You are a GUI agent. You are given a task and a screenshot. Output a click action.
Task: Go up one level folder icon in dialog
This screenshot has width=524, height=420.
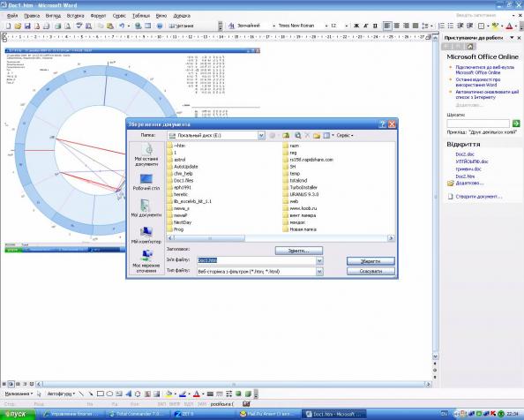tap(286, 135)
